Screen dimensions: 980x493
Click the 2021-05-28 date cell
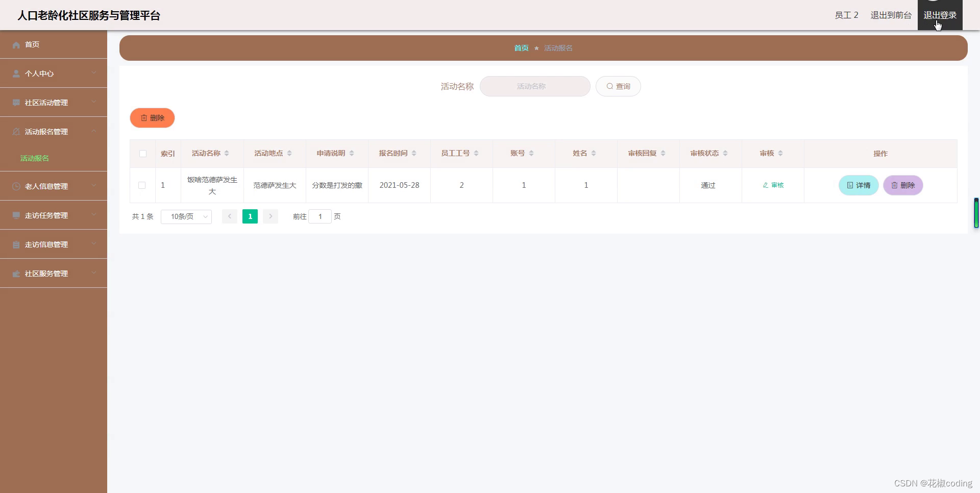399,186
